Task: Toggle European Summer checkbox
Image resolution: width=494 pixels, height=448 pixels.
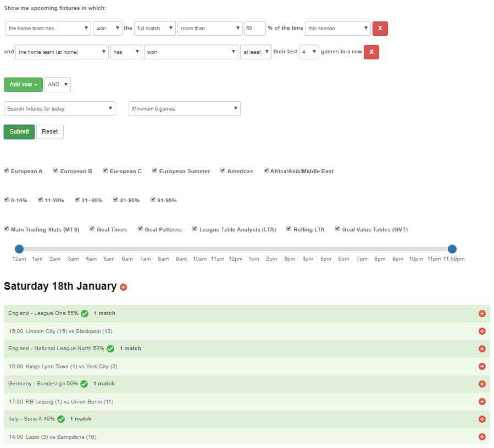Action: click(x=155, y=170)
